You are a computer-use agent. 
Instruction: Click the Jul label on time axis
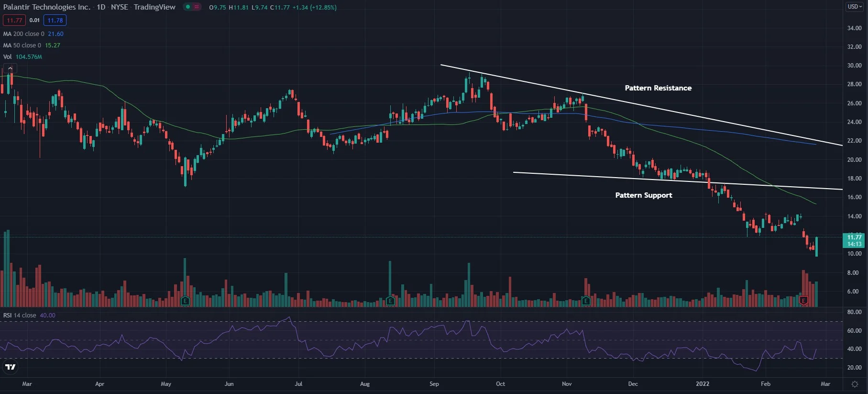(x=298, y=384)
